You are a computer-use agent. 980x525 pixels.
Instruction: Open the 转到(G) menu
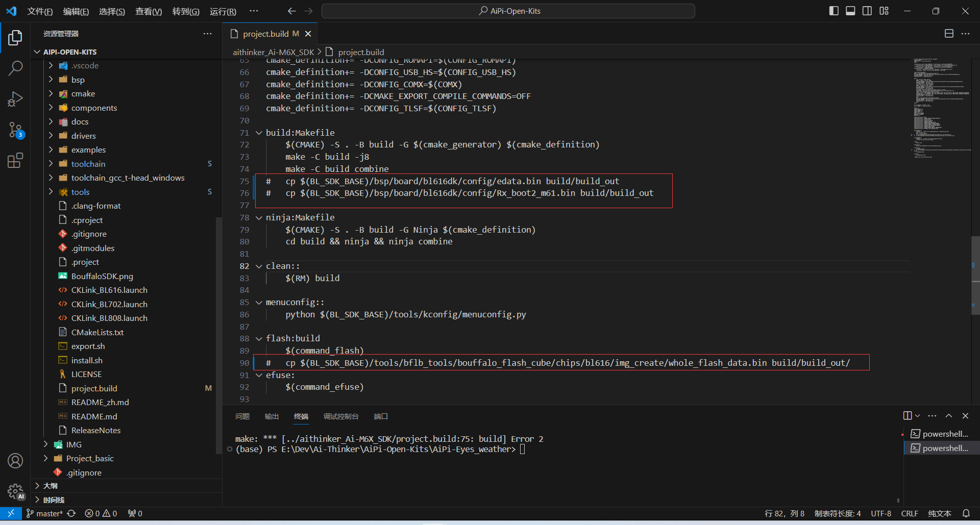[x=186, y=11]
